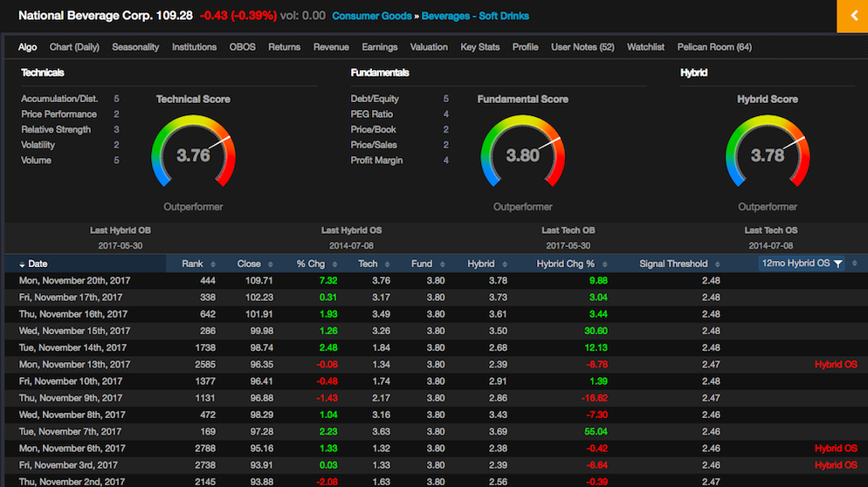Sort by Rank column arrows
Image resolution: width=868 pixels, height=487 pixels.
tap(213, 264)
